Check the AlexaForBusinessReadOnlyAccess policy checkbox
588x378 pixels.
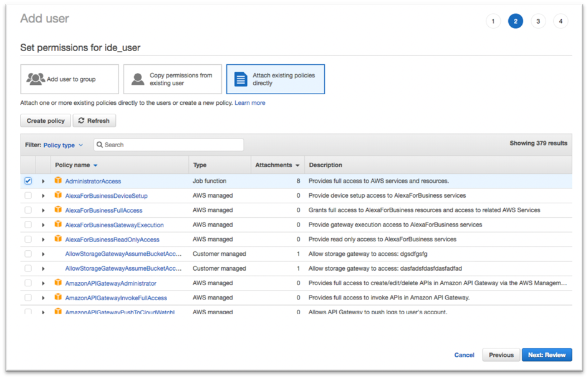point(28,240)
